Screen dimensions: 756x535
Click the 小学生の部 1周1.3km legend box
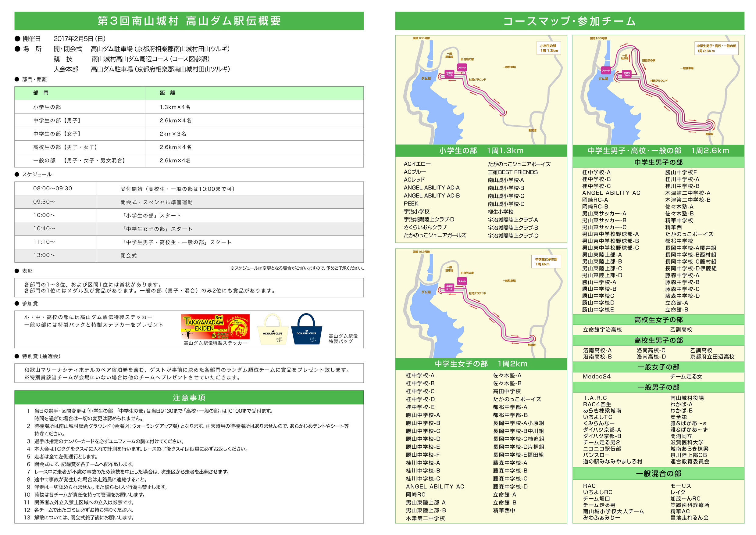[549, 48]
